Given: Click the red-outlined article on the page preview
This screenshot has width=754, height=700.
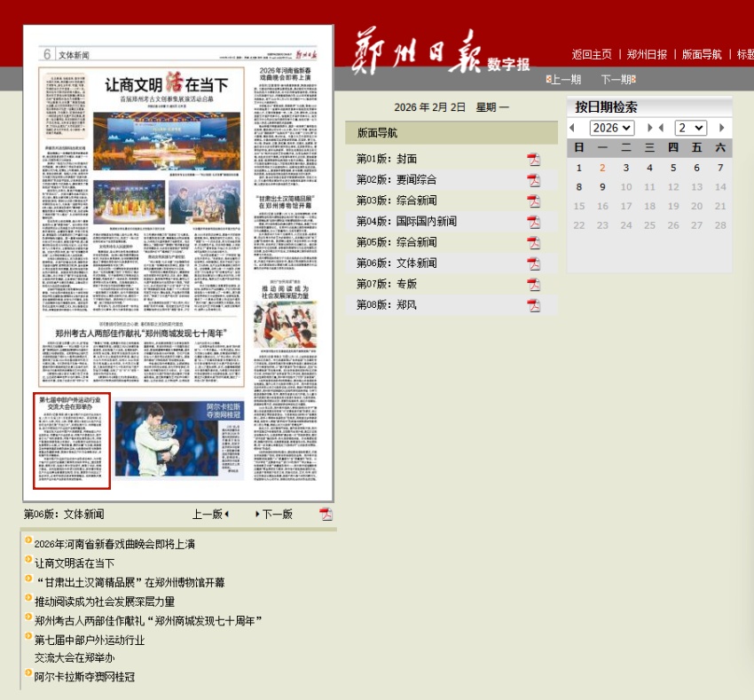Looking at the screenshot, I should coord(72,441).
